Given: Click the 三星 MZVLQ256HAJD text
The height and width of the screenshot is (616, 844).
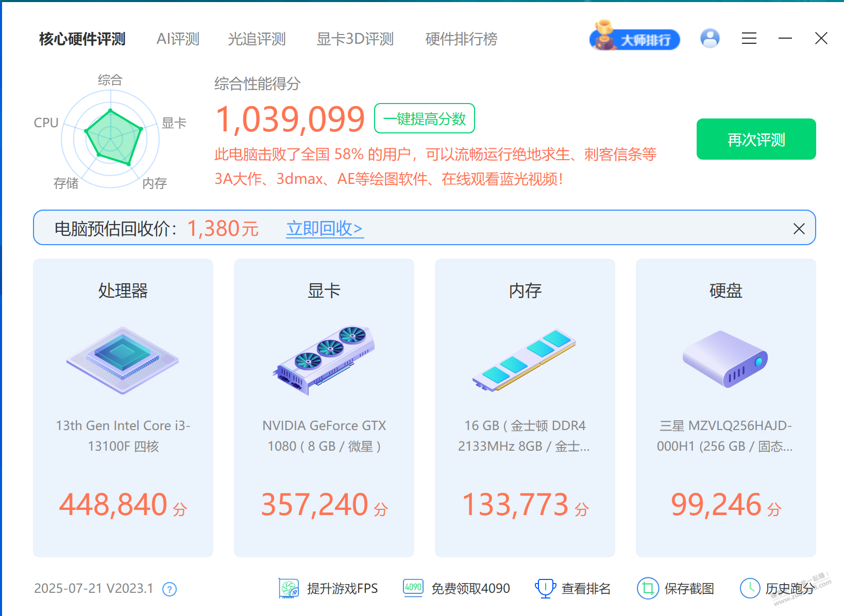Looking at the screenshot, I should click(x=725, y=436).
